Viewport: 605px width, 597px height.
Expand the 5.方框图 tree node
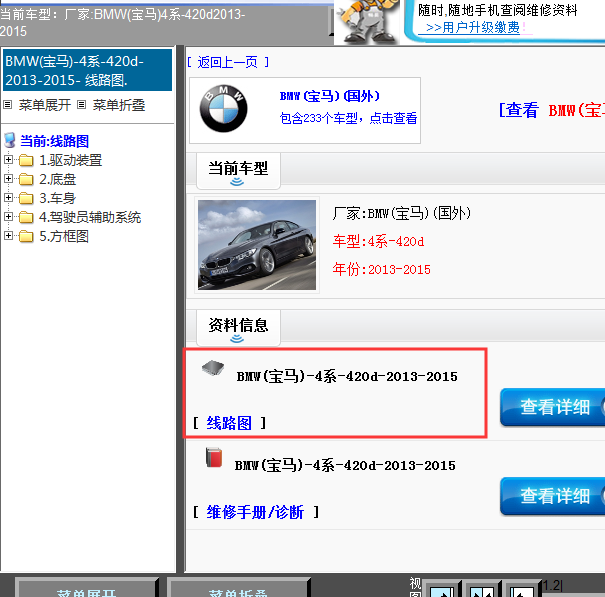point(8,235)
